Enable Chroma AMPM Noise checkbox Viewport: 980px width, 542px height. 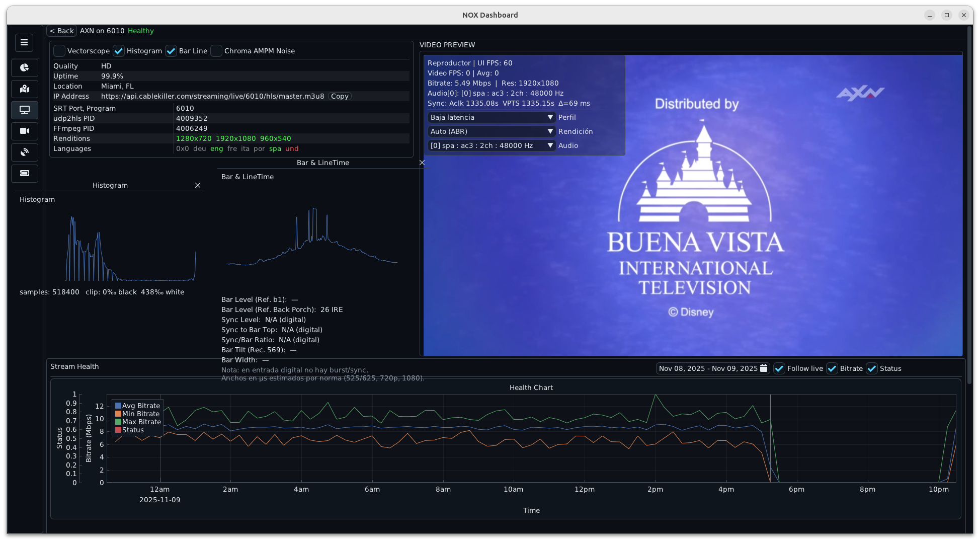[216, 51]
